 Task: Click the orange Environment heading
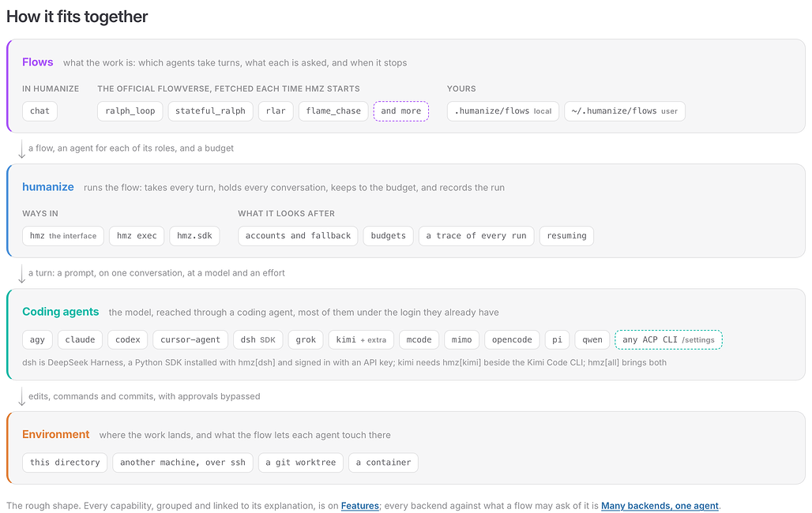click(x=56, y=434)
